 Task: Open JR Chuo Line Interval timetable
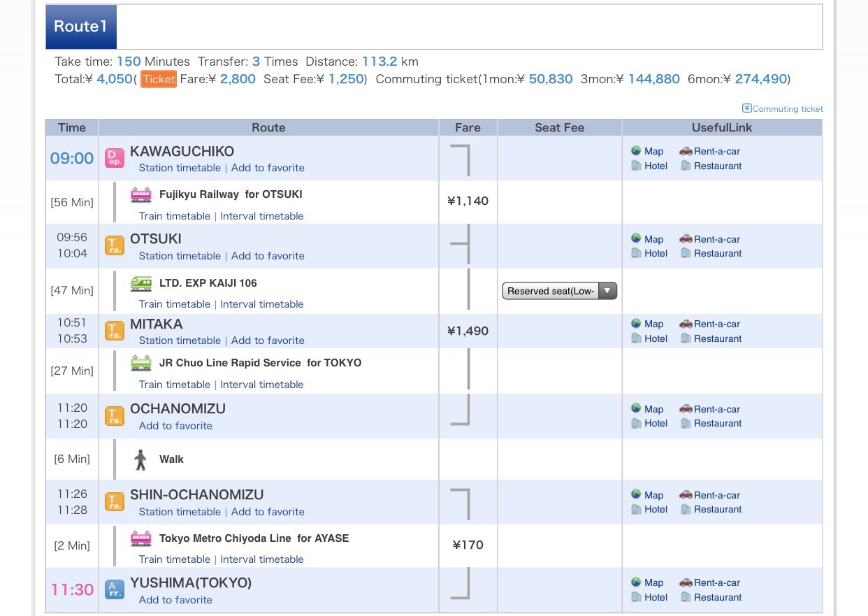[262, 385]
